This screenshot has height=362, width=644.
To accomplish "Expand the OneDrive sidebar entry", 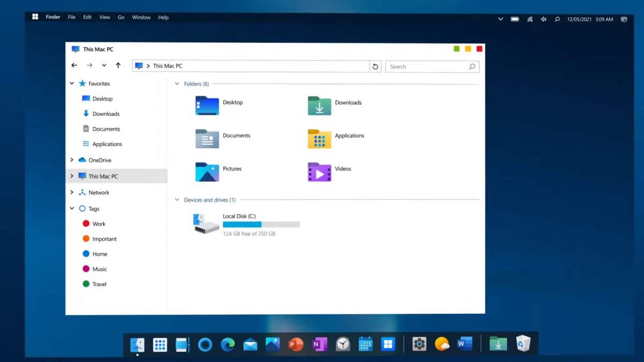I will pos(71,160).
